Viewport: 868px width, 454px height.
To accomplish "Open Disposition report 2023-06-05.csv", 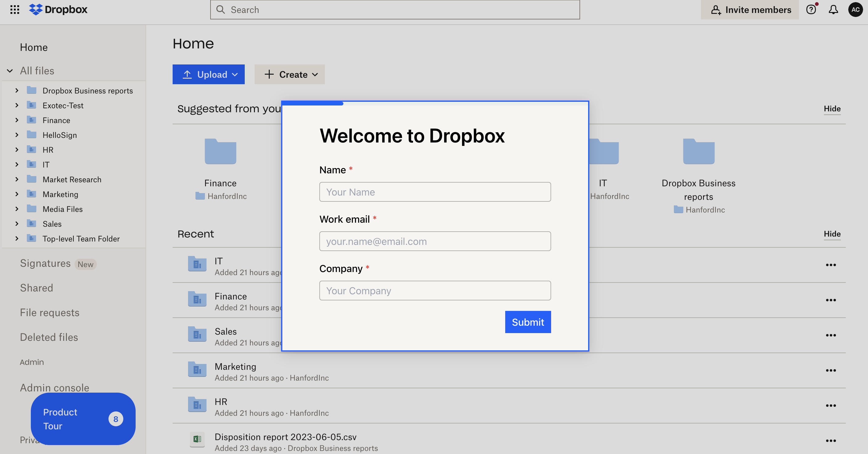I will [x=285, y=437].
